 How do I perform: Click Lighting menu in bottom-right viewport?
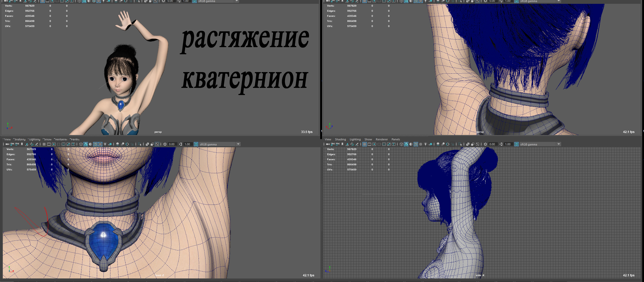click(x=355, y=139)
